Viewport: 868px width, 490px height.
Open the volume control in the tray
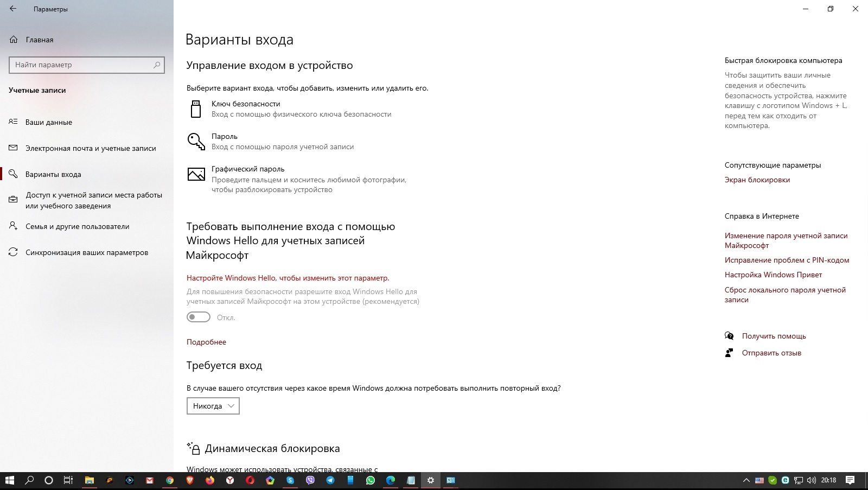[812, 480]
